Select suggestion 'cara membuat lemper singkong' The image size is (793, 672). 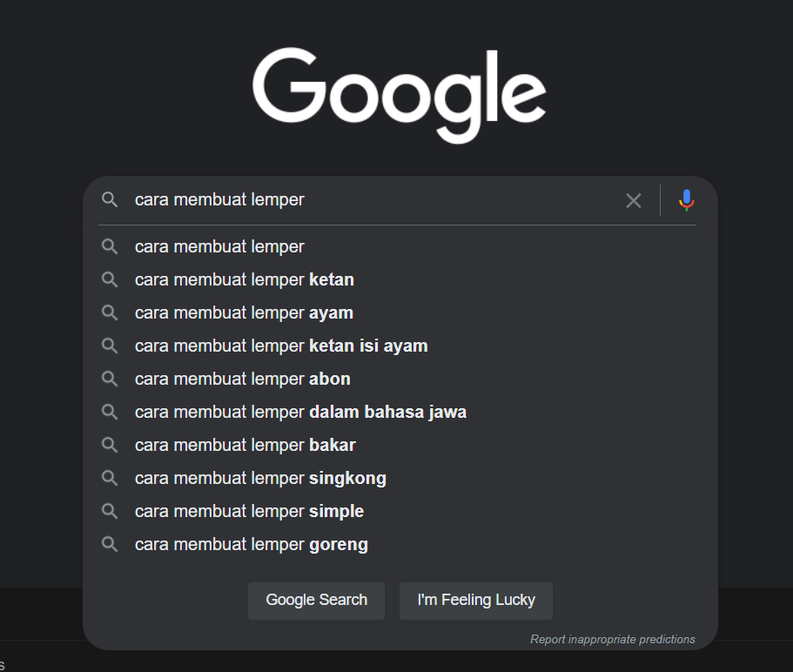pyautogui.click(x=398, y=479)
